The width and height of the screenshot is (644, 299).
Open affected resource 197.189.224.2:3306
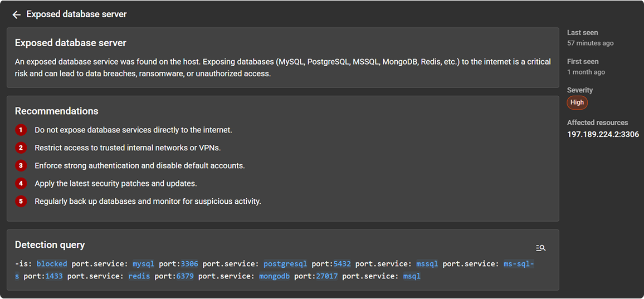click(603, 134)
